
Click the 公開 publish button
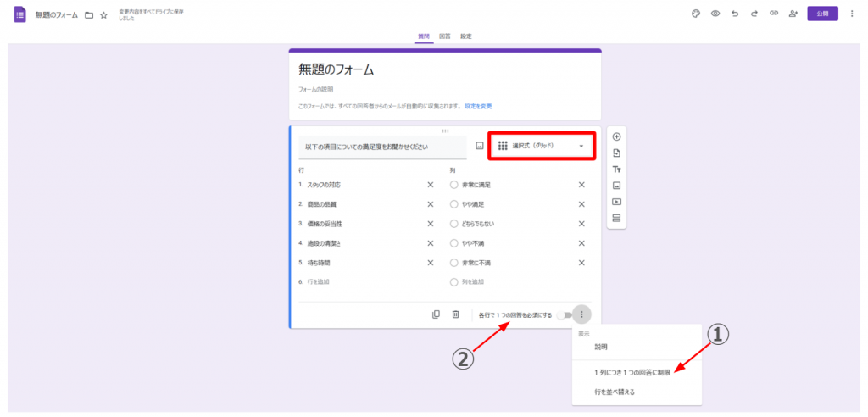point(822,14)
